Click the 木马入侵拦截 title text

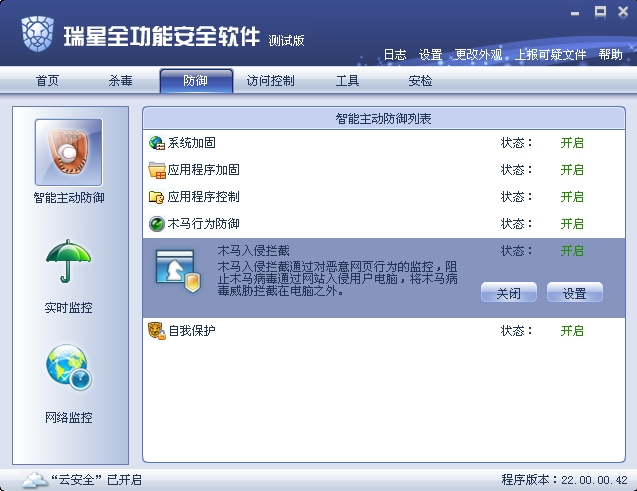pos(254,251)
